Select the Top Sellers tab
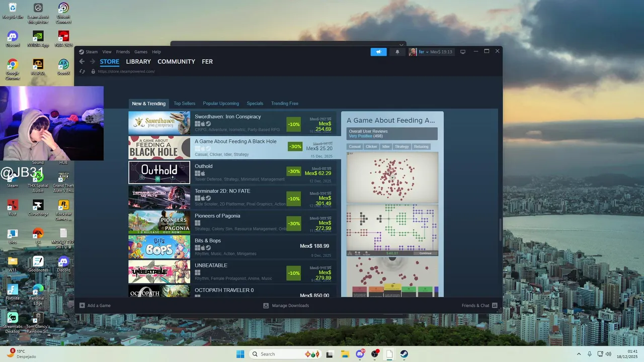 point(185,104)
